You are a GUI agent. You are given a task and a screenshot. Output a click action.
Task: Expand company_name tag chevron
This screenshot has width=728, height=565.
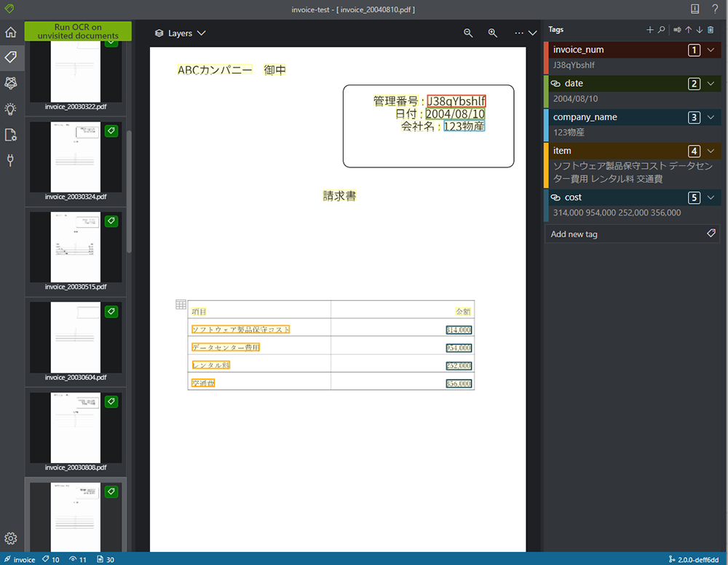pos(711,117)
